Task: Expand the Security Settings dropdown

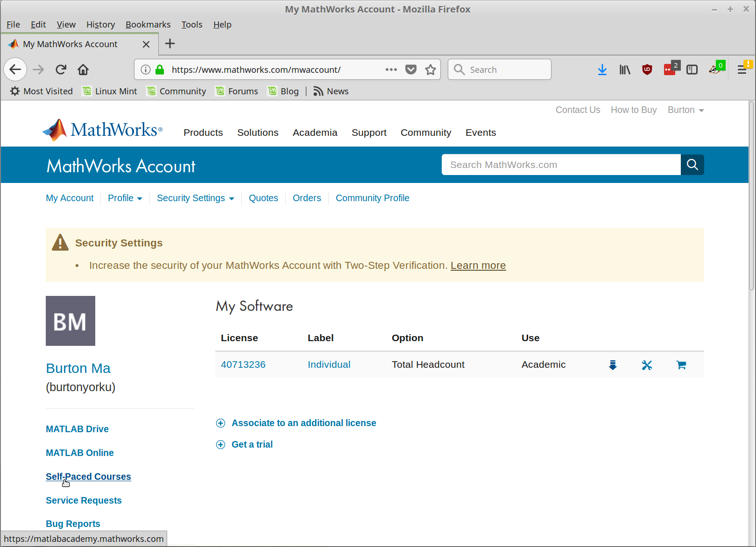Action: click(x=195, y=198)
